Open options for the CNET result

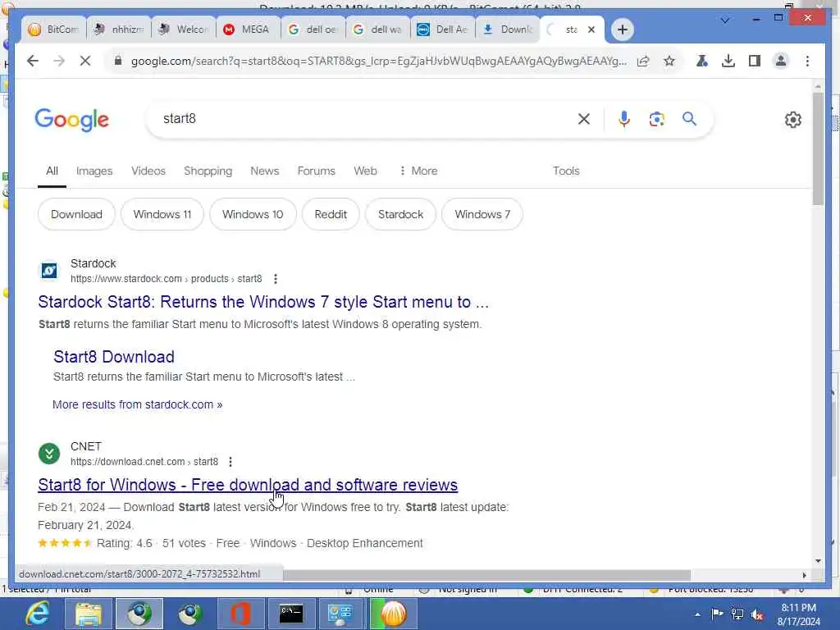coord(231,462)
